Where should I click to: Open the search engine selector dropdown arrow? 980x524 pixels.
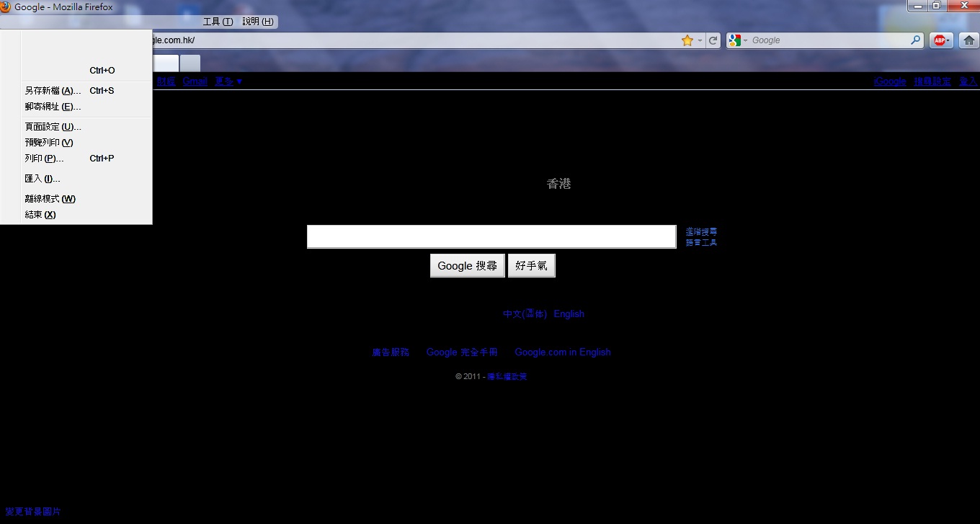tap(745, 40)
